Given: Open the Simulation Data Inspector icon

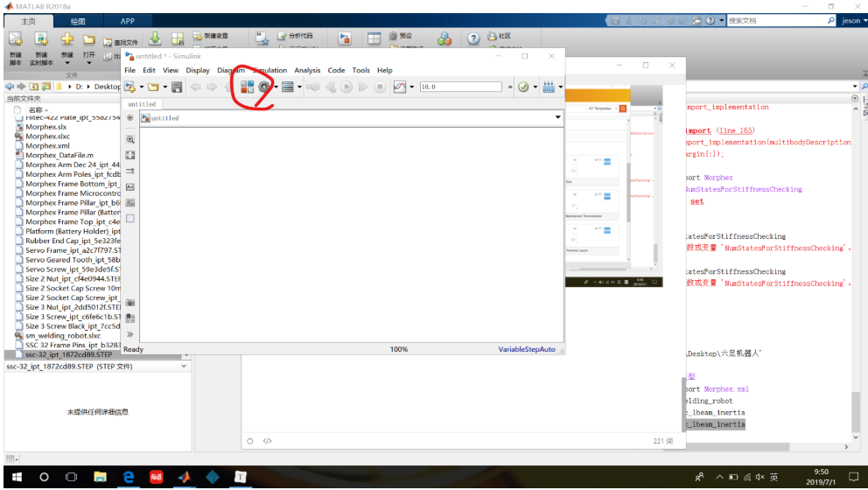Looking at the screenshot, I should pyautogui.click(x=400, y=87).
